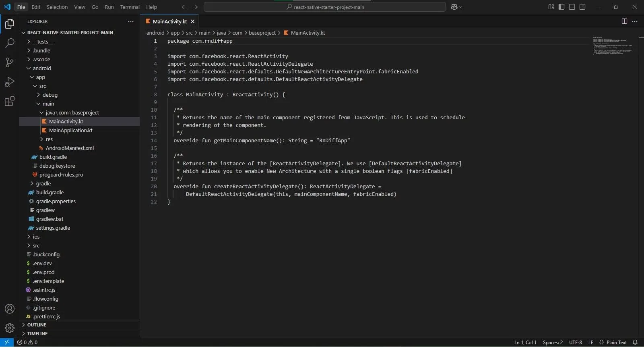Change indentation via Spaces: 2
This screenshot has height=347, width=644.
tap(553, 342)
